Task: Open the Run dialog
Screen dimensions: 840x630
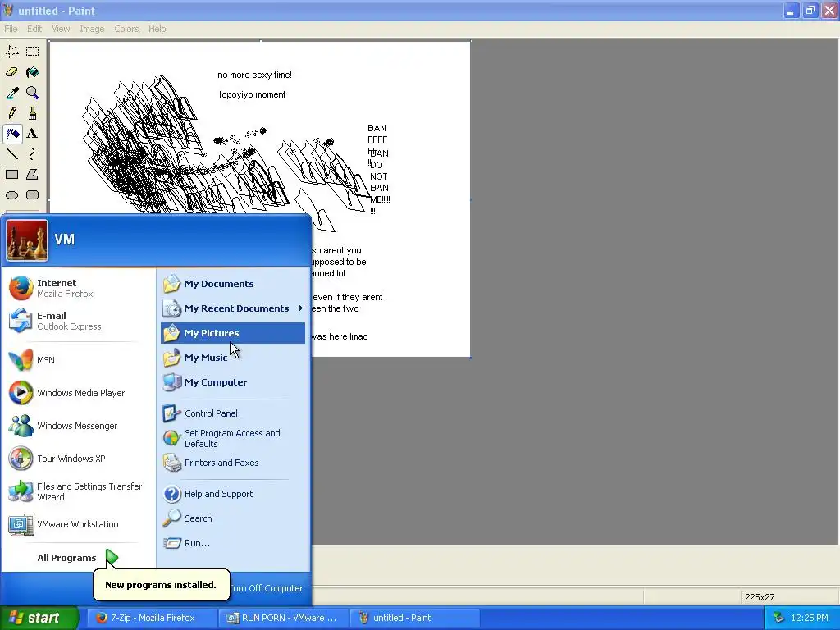Action: point(232,543)
